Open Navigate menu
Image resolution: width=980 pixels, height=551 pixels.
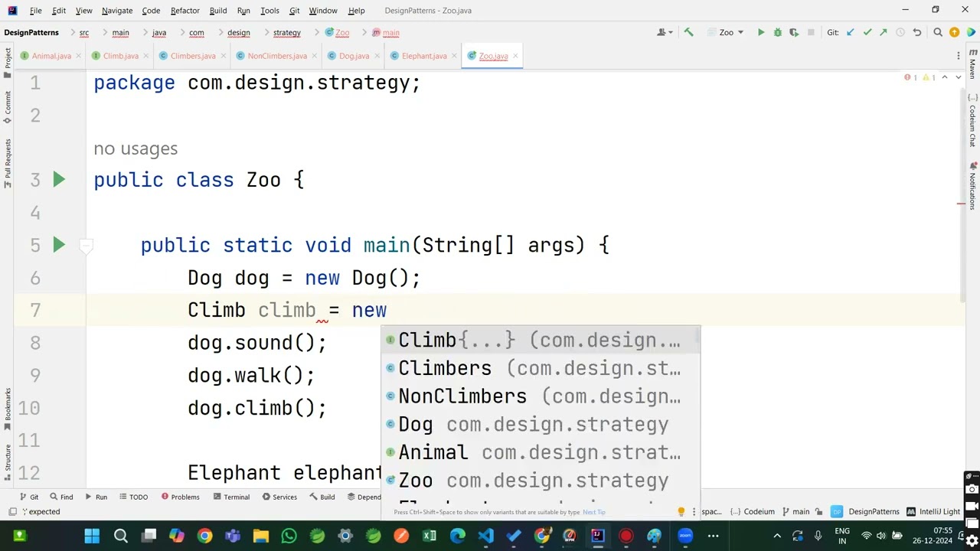pyautogui.click(x=117, y=11)
